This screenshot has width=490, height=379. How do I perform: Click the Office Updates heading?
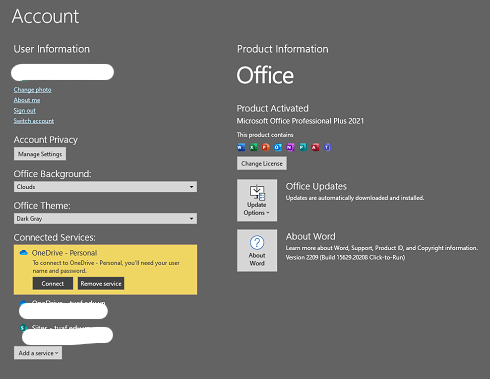click(x=316, y=186)
